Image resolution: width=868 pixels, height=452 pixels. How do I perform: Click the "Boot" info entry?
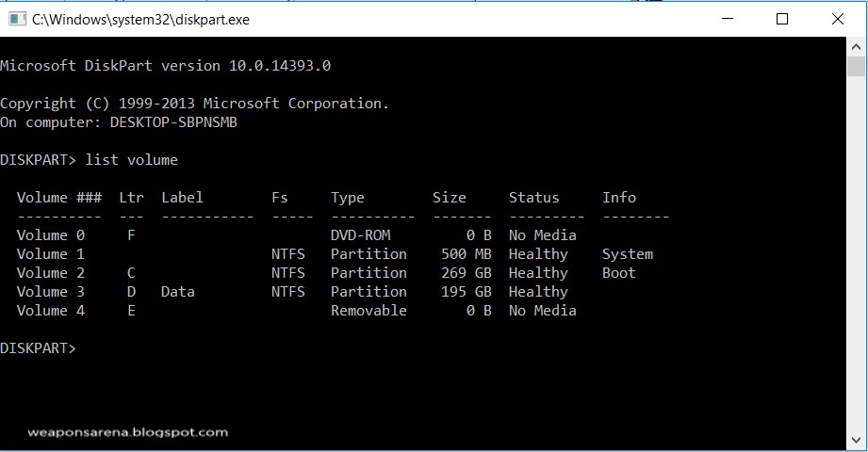click(619, 273)
